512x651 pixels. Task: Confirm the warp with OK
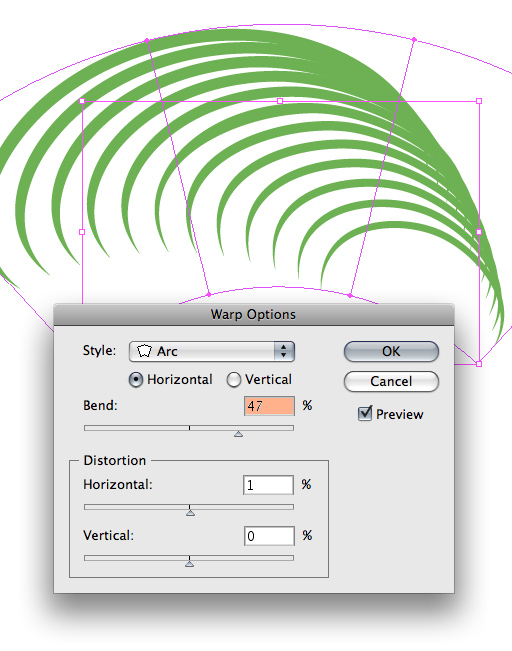(x=391, y=351)
